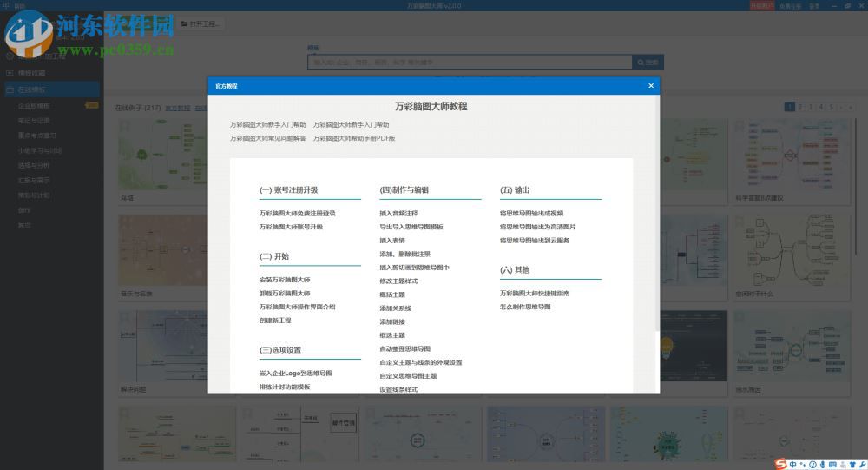Open tutorial 插入剪切画到思维导图中
868x470 pixels.
click(x=415, y=268)
